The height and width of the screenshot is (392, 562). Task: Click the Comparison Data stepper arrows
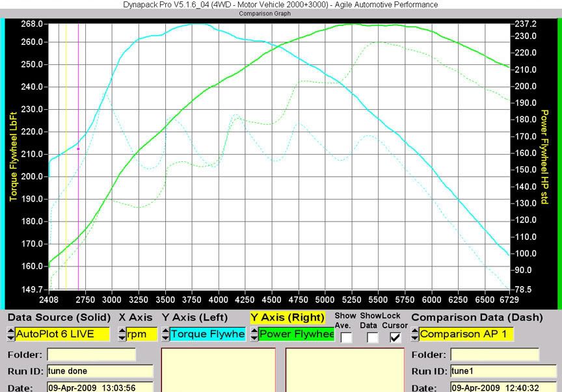coord(415,334)
